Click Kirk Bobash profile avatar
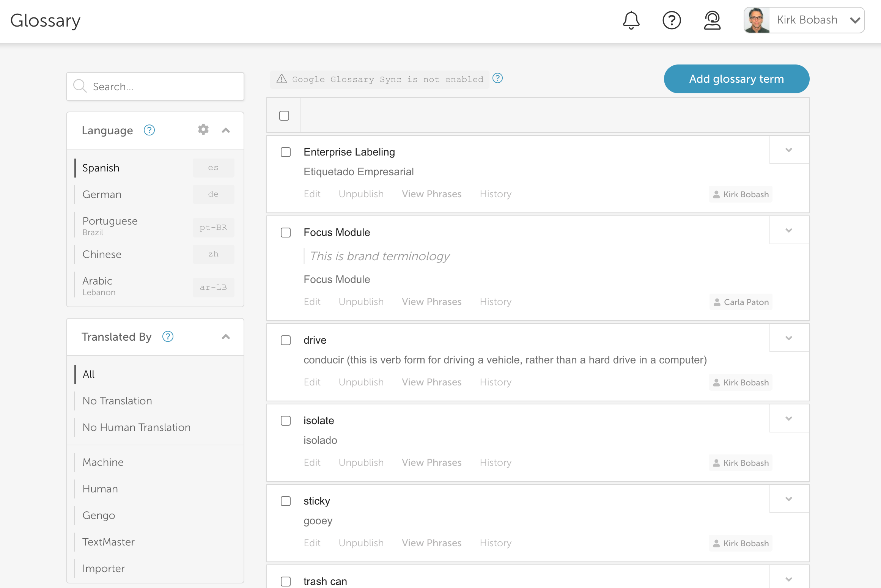Image resolution: width=881 pixels, height=588 pixels. (x=757, y=20)
